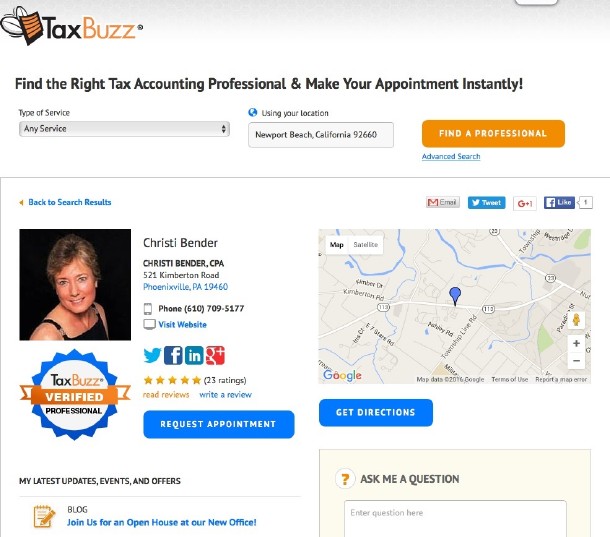Image resolution: width=610 pixels, height=537 pixels.
Task: Click the Tweet share button
Action: (486, 203)
